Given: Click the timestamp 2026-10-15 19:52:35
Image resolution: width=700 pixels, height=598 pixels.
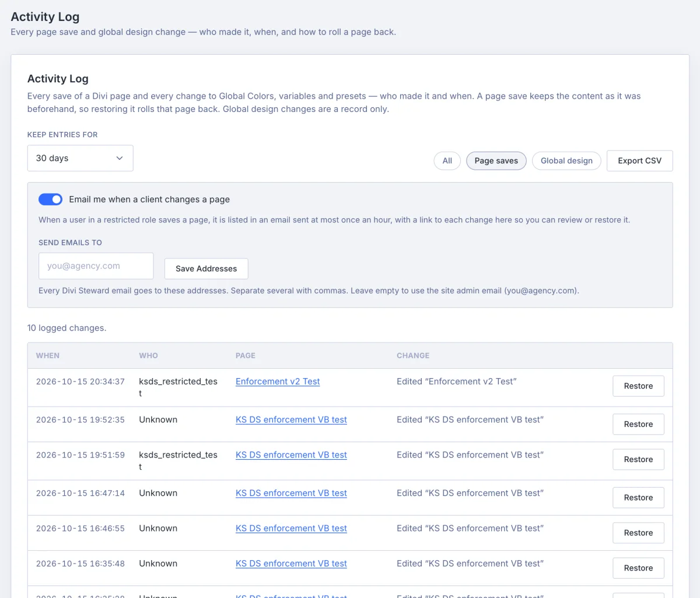Looking at the screenshot, I should coord(80,420).
